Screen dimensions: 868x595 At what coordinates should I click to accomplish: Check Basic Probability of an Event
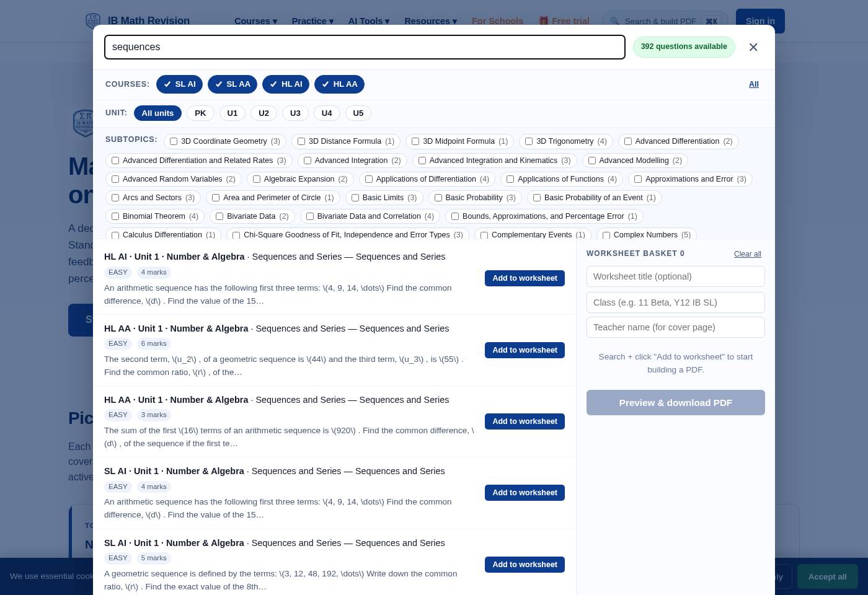(537, 198)
